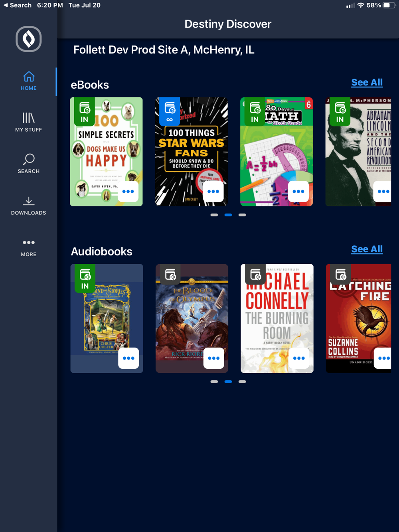Screen dimensions: 399x532
Task: Select the active middle eBooks page dot
Action: 228,215
